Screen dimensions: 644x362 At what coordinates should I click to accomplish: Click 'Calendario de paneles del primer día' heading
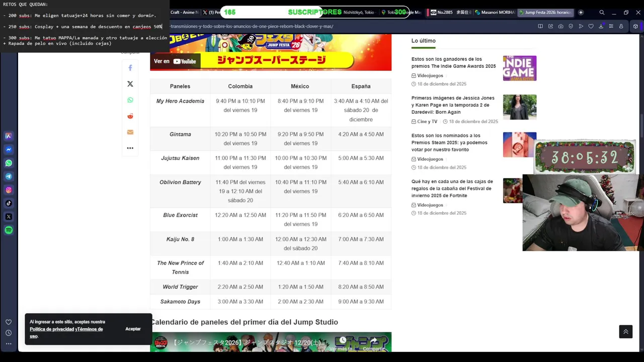point(244,322)
